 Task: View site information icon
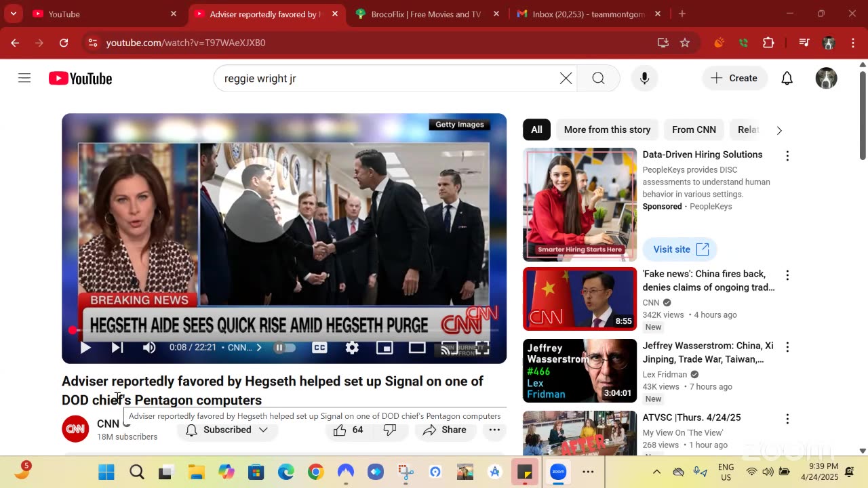pos(93,43)
